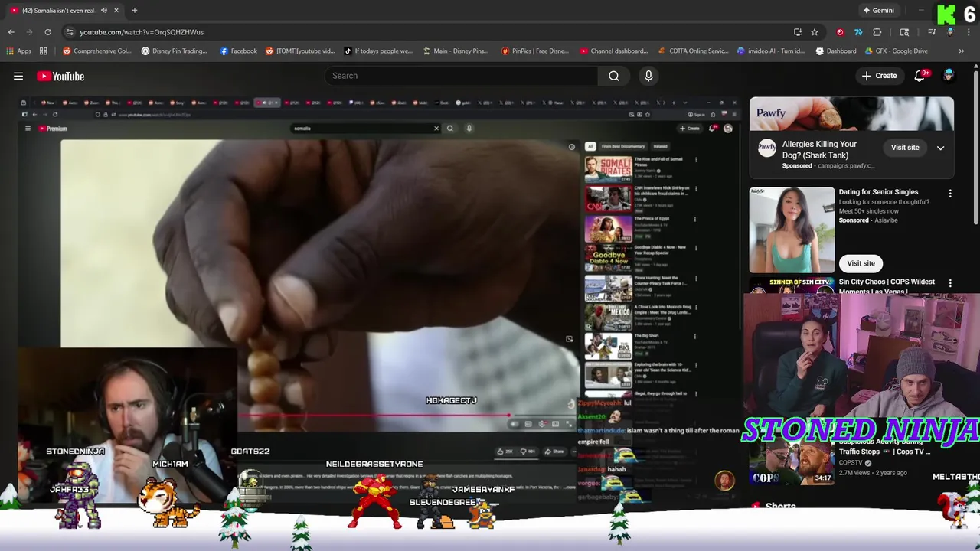Open '[TOMT][youtube vid...' Reddit bookmark
This screenshot has height=551, width=980.
click(x=300, y=51)
